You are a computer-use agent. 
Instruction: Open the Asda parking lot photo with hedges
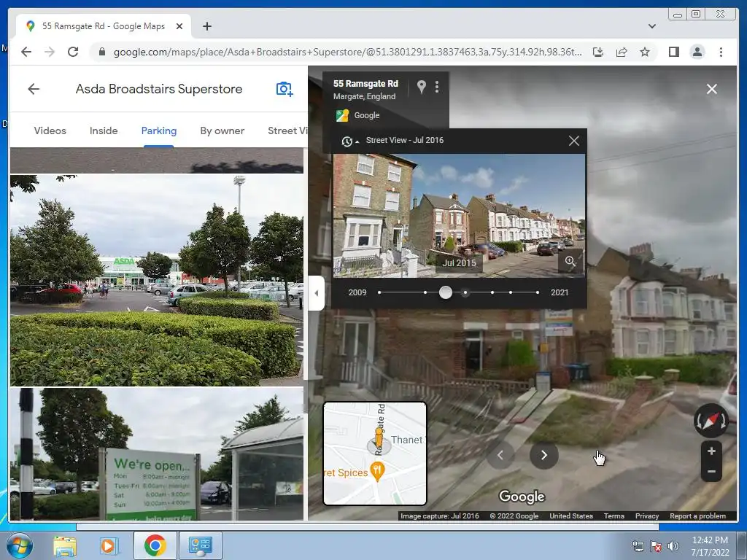[x=157, y=281]
